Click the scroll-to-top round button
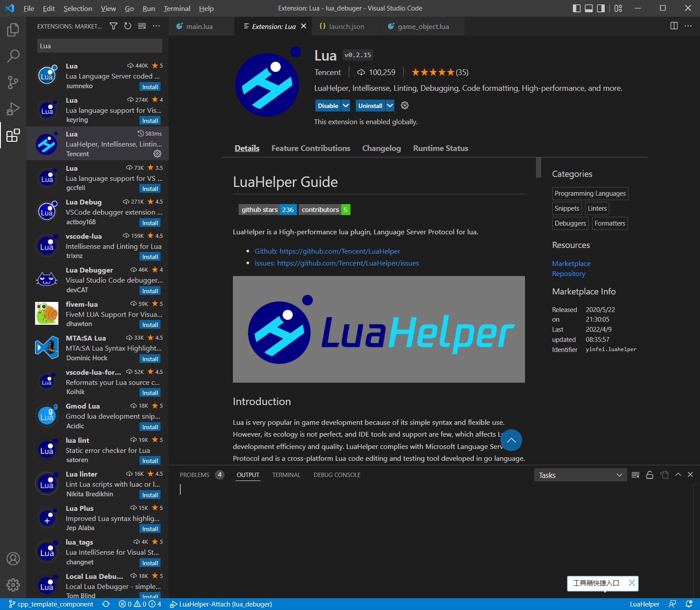The height and width of the screenshot is (610, 700). (511, 440)
